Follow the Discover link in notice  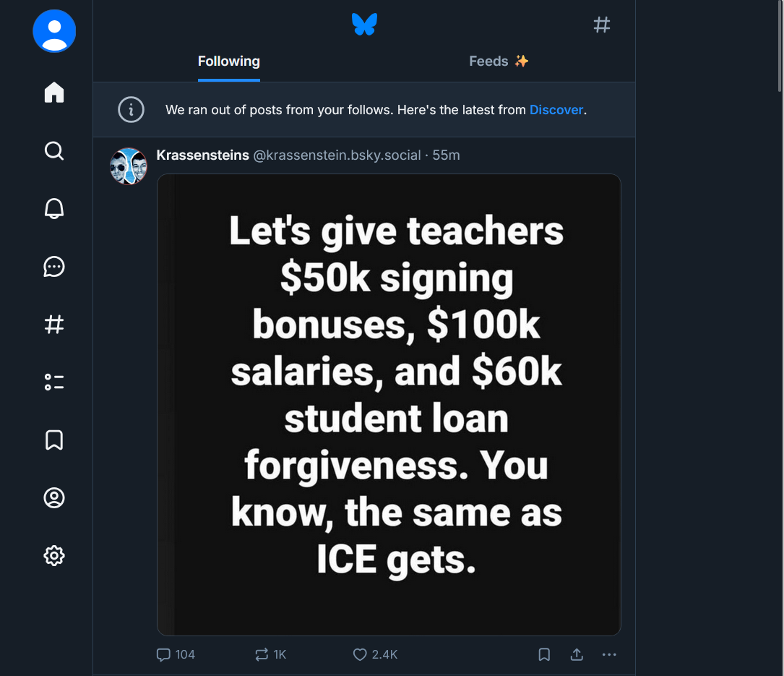click(556, 110)
